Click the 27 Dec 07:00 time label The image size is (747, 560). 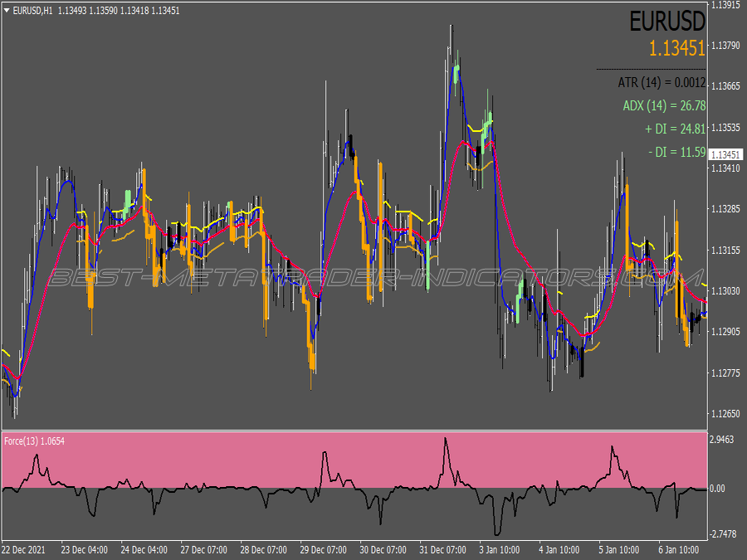(x=204, y=549)
